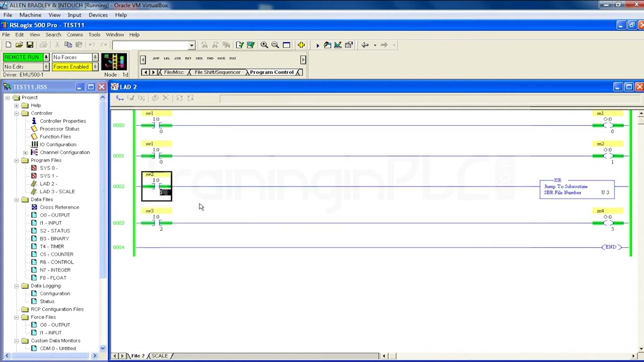Insert the SBR instruction
Screen dimensions: 644x362
click(x=199, y=58)
